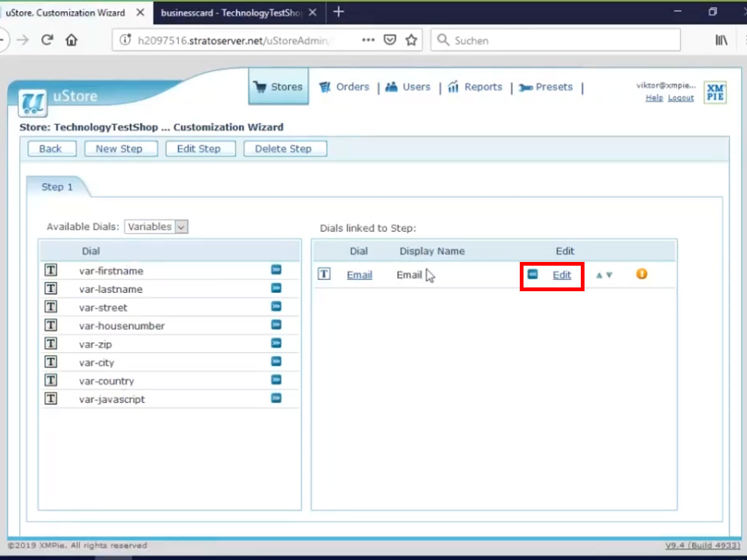Open the Presets section
The image size is (747, 560).
545,87
